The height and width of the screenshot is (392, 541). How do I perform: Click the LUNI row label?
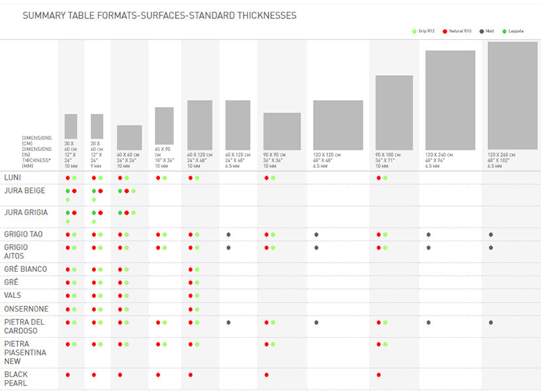(x=13, y=178)
